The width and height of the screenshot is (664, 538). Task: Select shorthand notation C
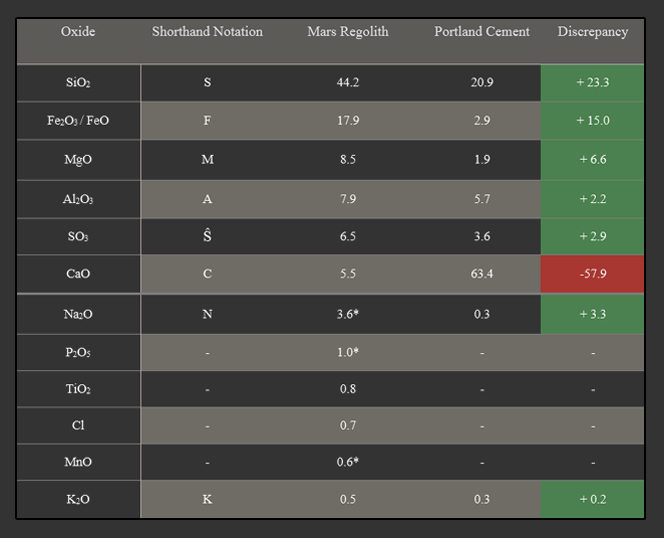[207, 274]
